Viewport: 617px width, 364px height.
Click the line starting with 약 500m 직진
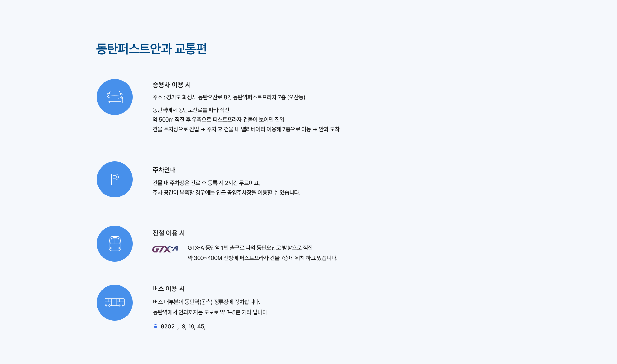[219, 120]
